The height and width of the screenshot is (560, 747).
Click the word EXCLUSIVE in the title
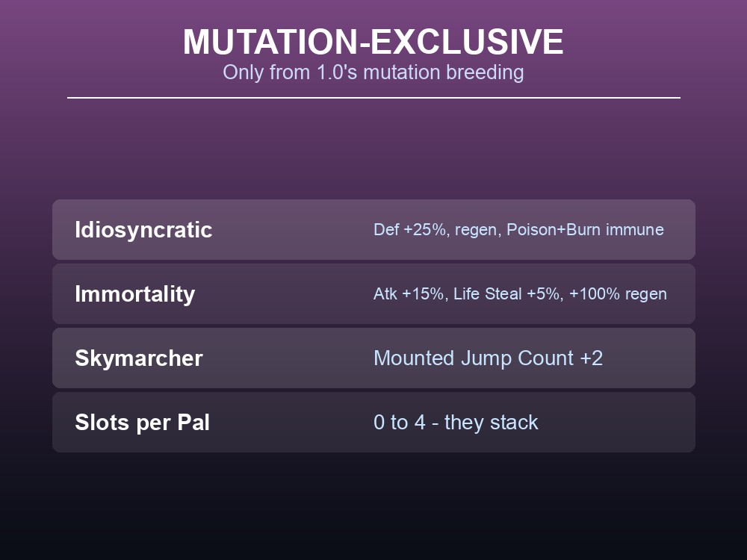pos(467,42)
